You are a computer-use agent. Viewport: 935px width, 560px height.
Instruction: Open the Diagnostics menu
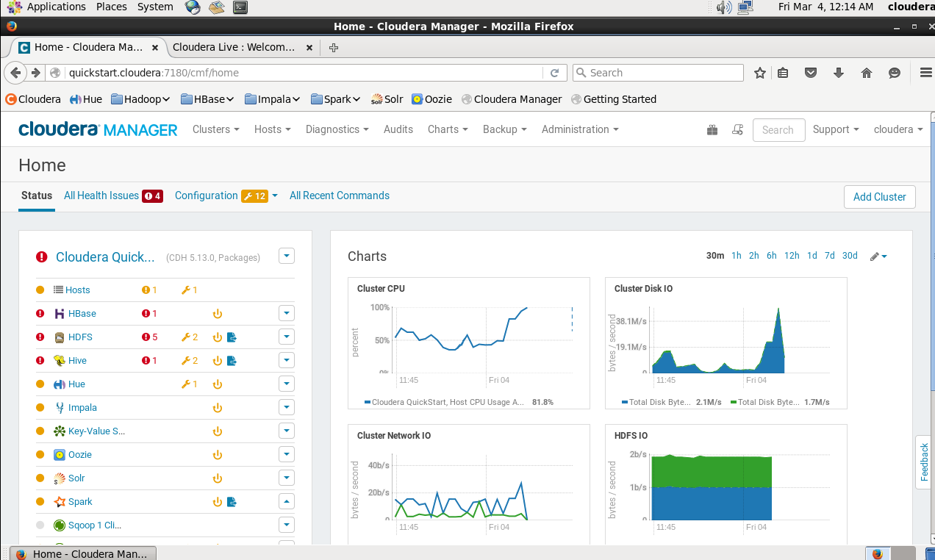point(337,129)
